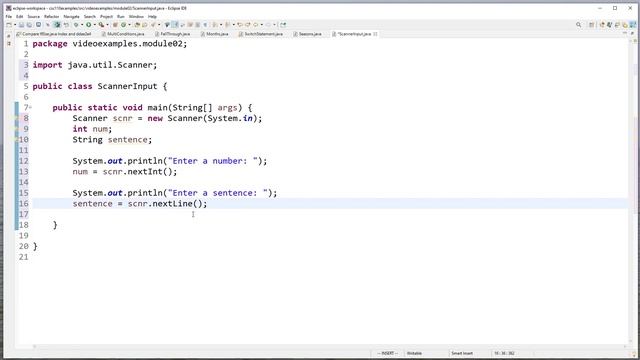Open the Forward history dropdown arrow

[x=274, y=25]
